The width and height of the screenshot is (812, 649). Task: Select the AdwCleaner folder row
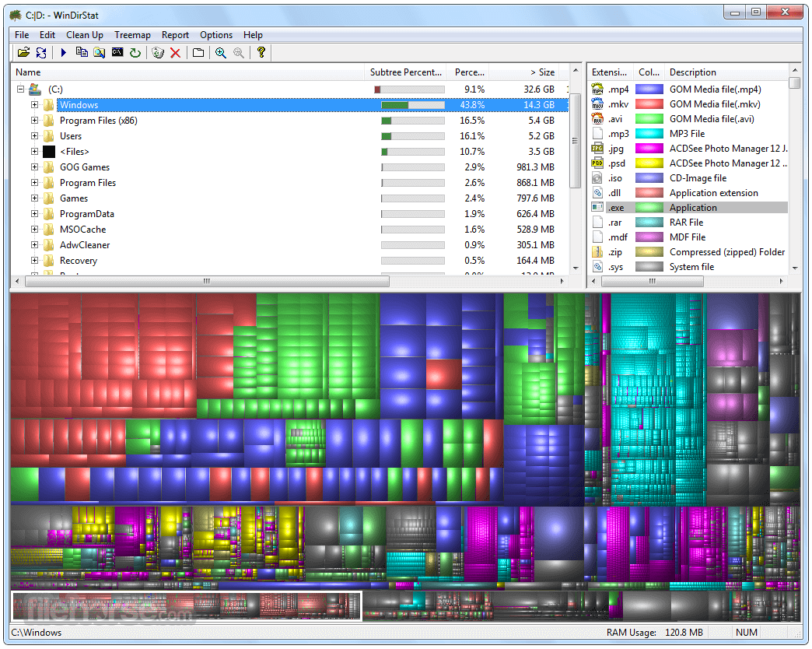(x=290, y=245)
